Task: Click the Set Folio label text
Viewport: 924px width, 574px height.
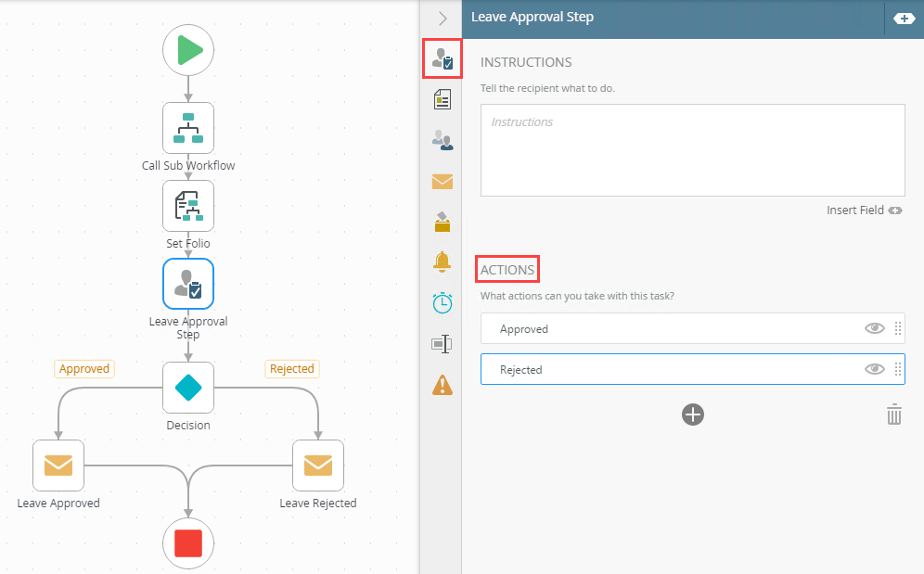Action: click(188, 243)
